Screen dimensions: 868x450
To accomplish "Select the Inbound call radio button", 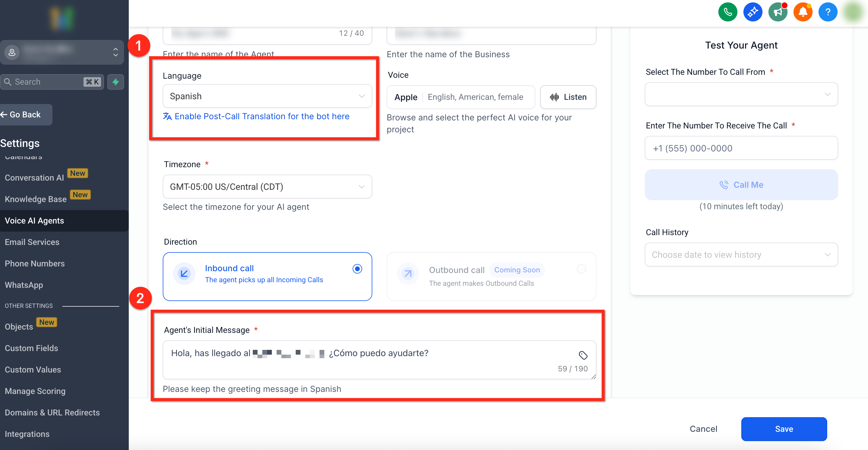I will [357, 269].
